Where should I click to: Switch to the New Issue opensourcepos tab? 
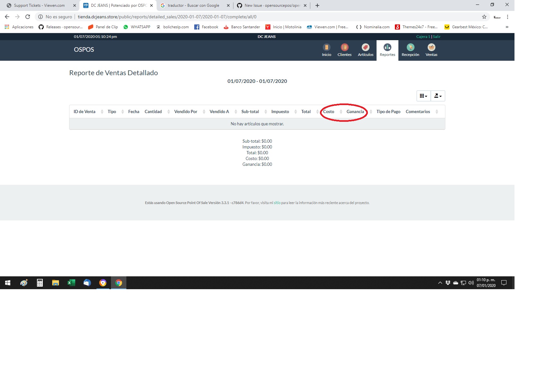point(270,5)
